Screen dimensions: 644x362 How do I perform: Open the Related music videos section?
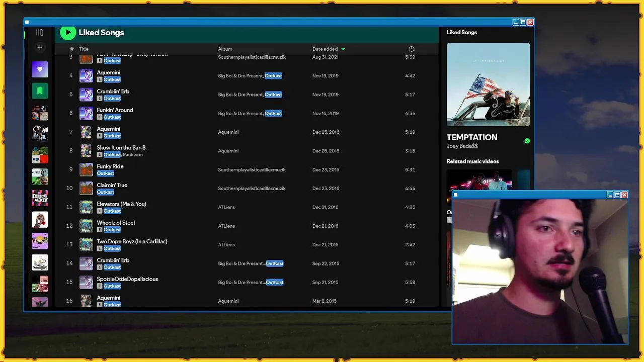[x=472, y=161]
